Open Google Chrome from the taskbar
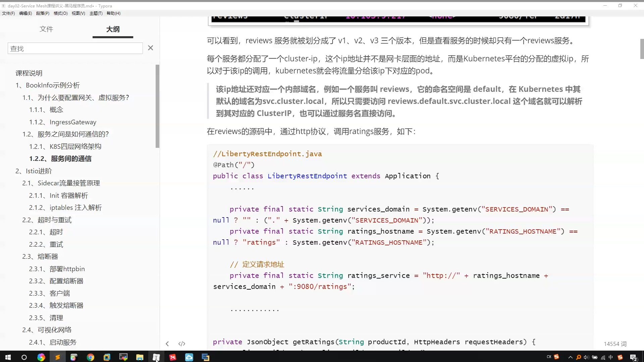644x362 pixels. tap(90, 357)
